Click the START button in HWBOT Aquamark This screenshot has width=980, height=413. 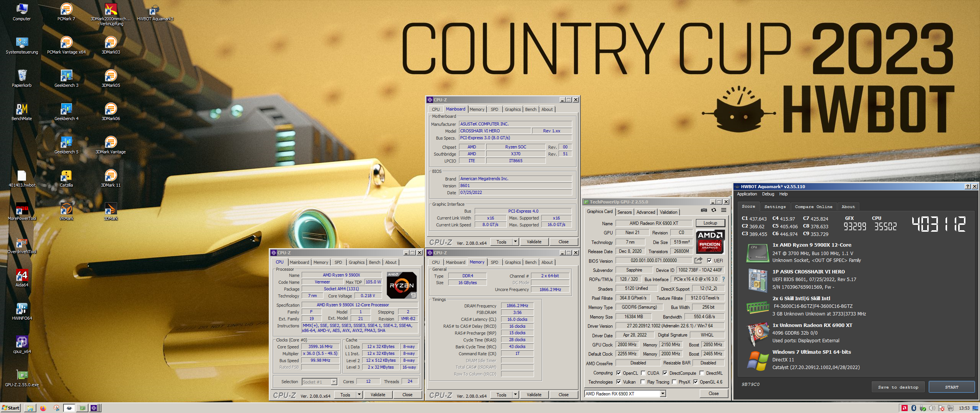(952, 387)
